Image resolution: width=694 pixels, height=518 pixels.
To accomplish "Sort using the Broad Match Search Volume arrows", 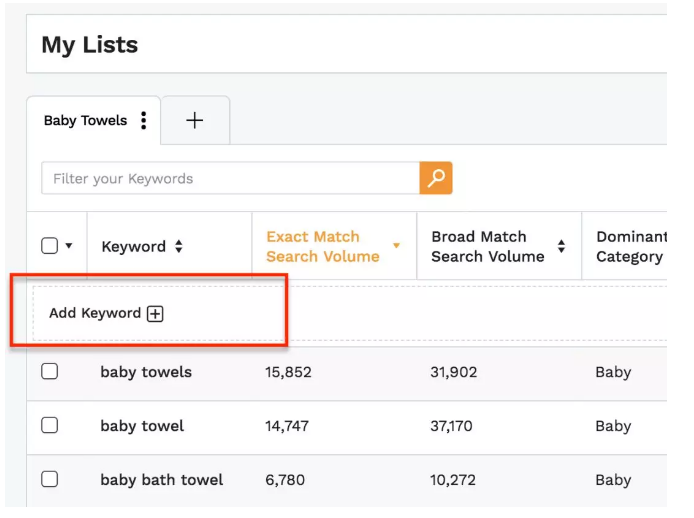I will (561, 246).
